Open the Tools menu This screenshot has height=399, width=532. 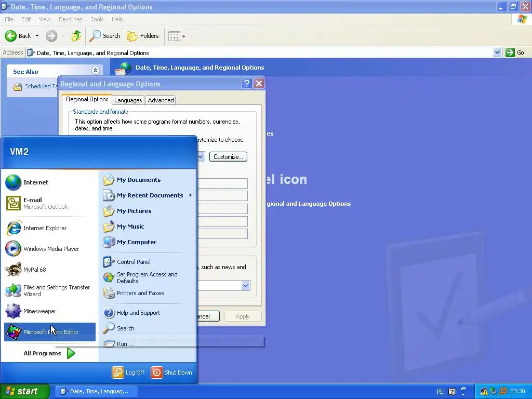coord(97,19)
